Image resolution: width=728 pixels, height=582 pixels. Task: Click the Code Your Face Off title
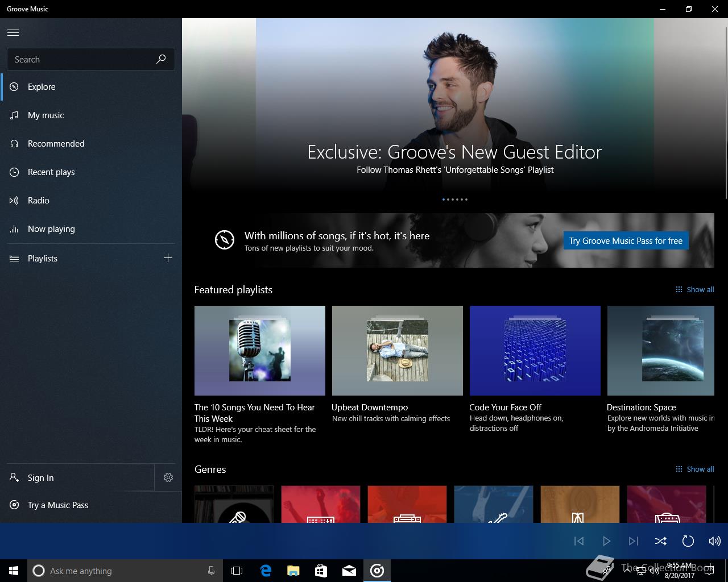[x=505, y=408]
